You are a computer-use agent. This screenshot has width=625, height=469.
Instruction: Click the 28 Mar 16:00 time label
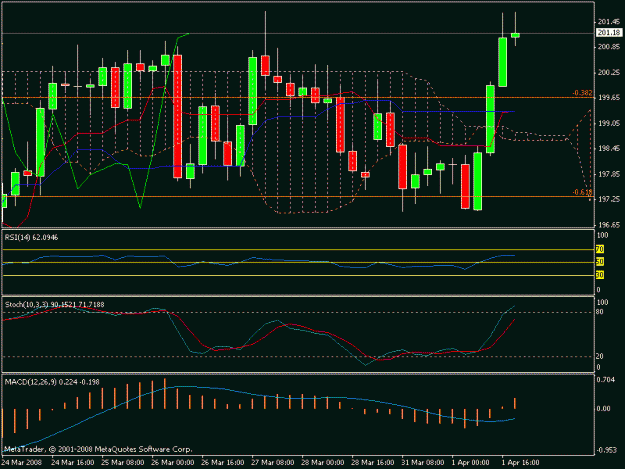point(373,463)
